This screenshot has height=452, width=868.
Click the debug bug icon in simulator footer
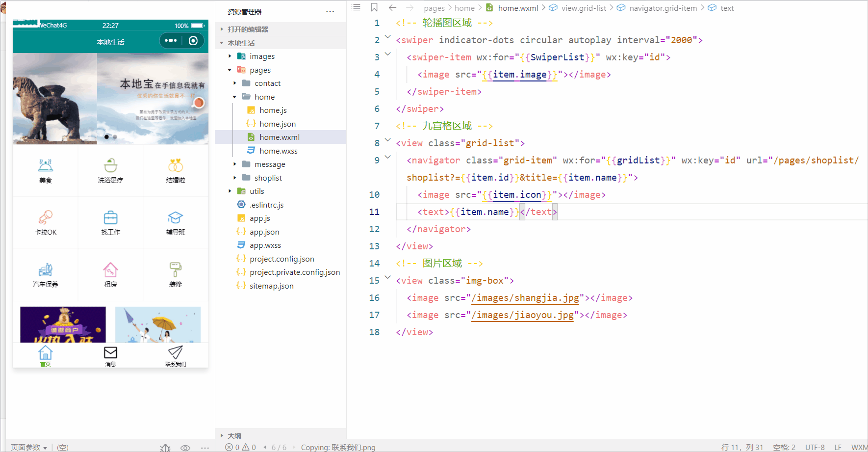pos(165,447)
